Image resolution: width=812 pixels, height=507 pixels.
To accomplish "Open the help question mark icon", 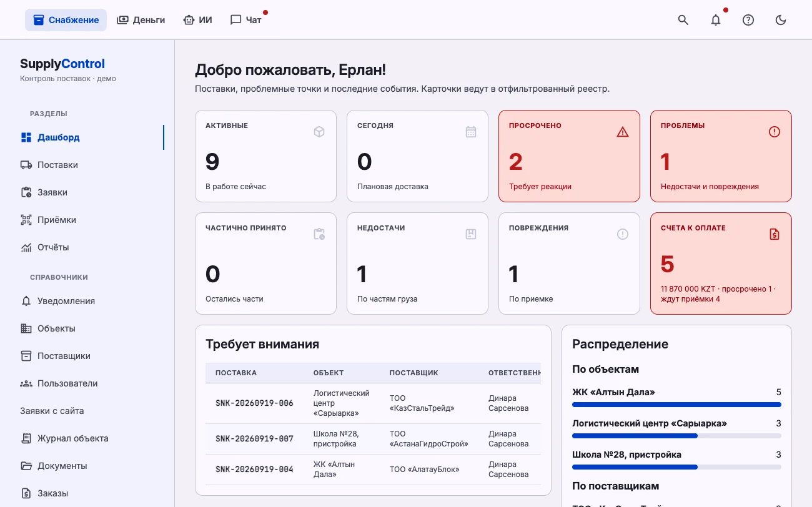I will tap(748, 20).
